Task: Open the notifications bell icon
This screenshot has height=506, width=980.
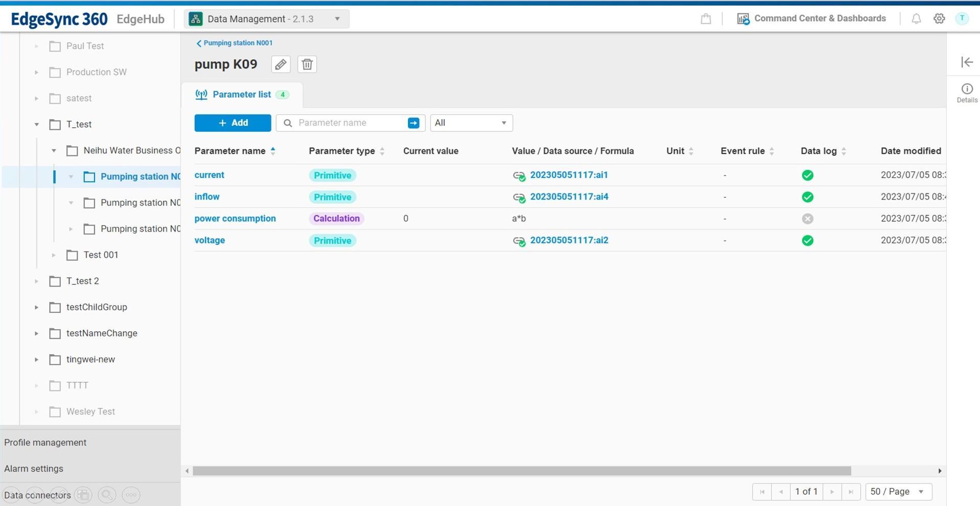Action: pos(916,19)
